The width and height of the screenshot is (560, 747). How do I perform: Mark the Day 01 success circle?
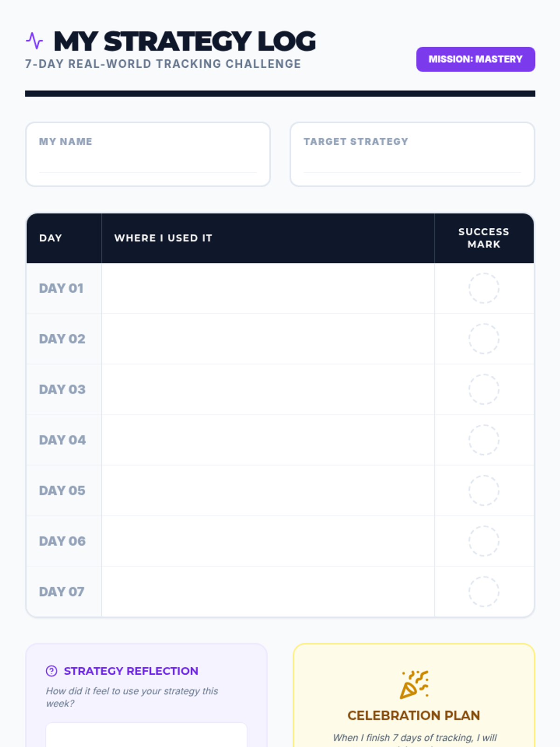484,288
